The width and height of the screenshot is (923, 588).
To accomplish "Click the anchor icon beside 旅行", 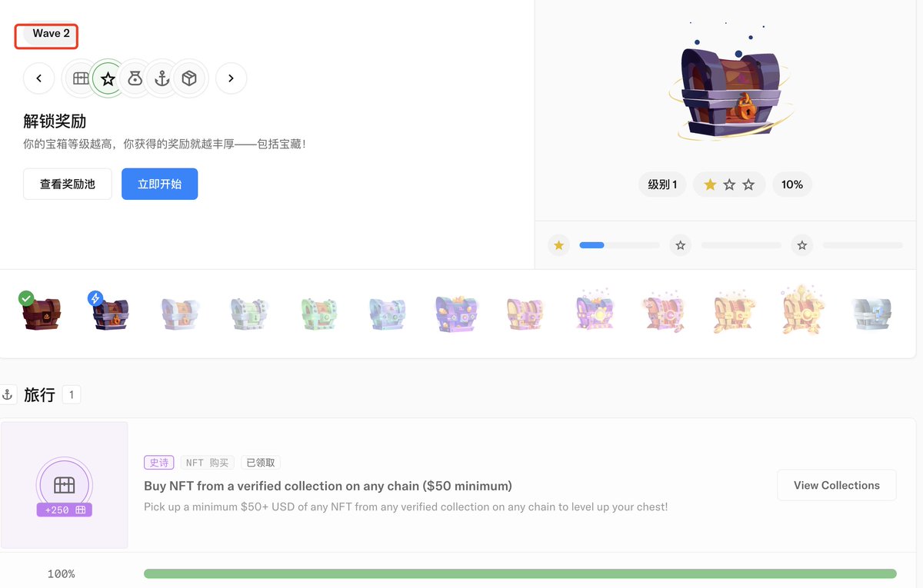I will tap(8, 395).
